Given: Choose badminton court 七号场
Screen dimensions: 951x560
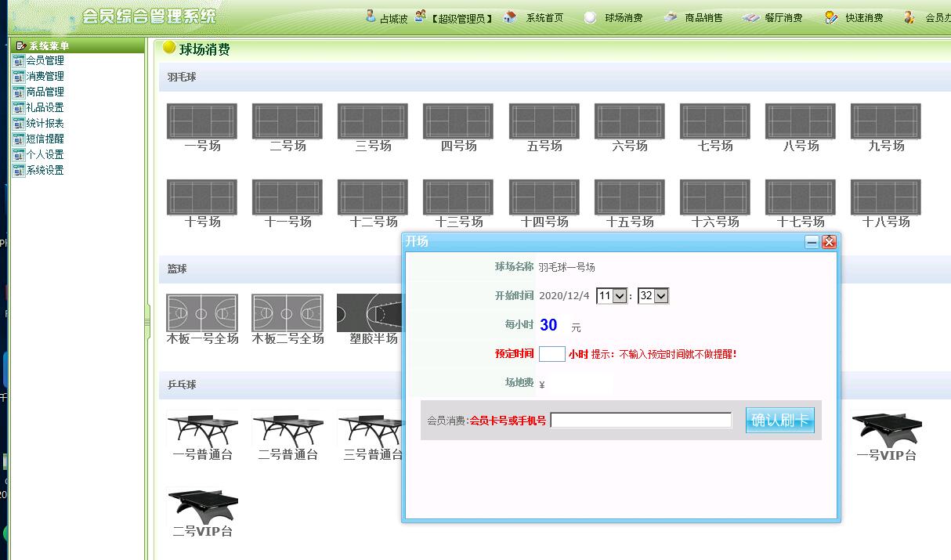Looking at the screenshot, I should pyautogui.click(x=715, y=128).
